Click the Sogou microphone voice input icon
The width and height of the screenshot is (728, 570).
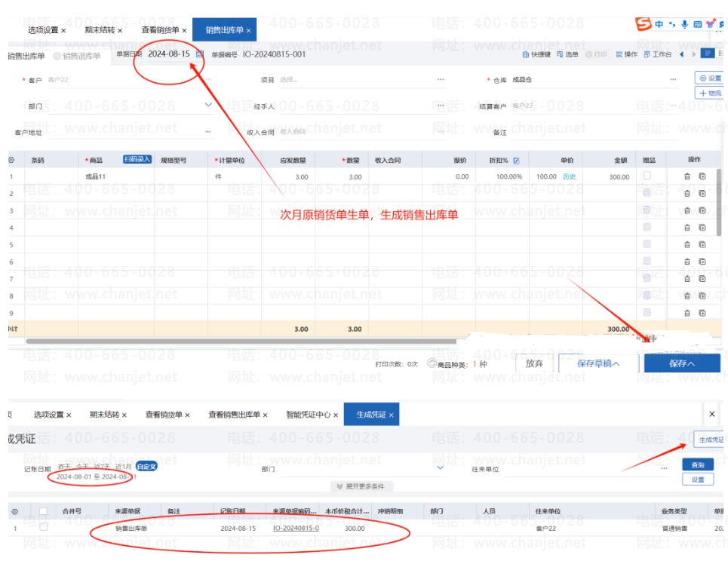tap(684, 24)
